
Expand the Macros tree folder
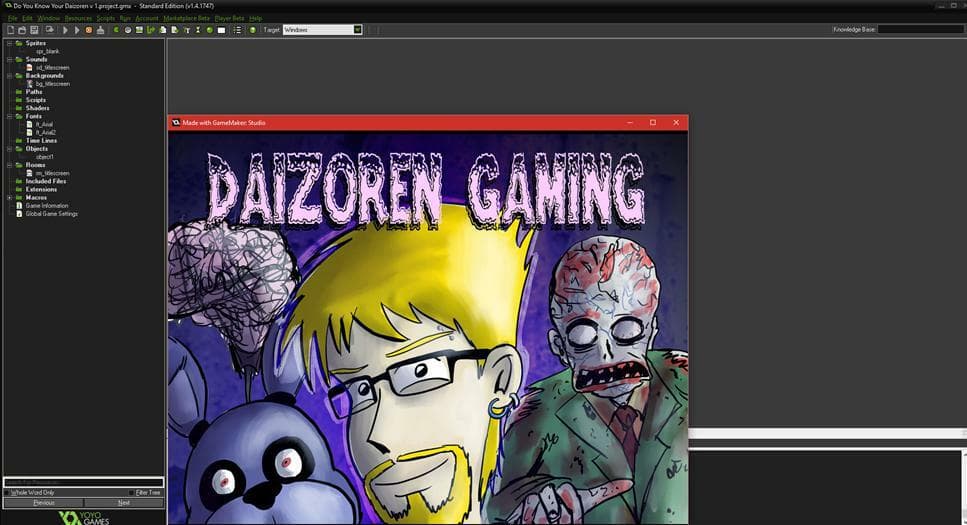click(x=9, y=197)
